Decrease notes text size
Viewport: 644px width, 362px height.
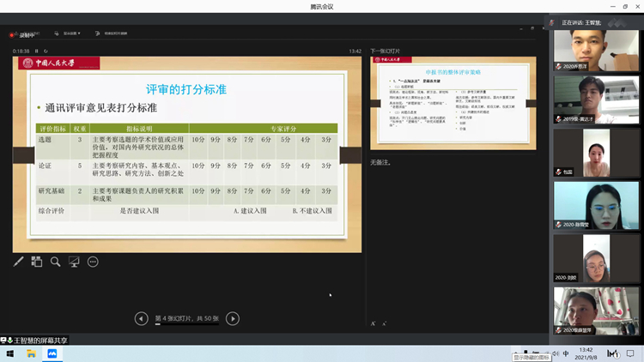[x=385, y=323]
